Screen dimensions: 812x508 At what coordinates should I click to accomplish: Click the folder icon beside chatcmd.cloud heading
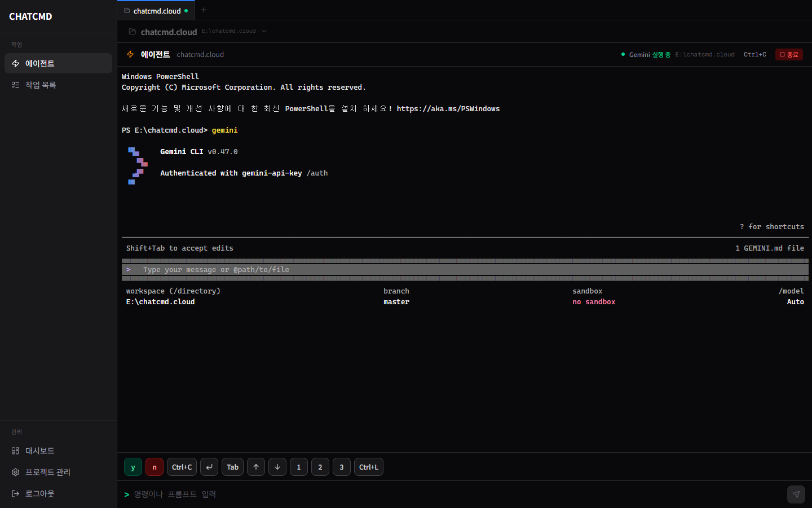click(132, 32)
